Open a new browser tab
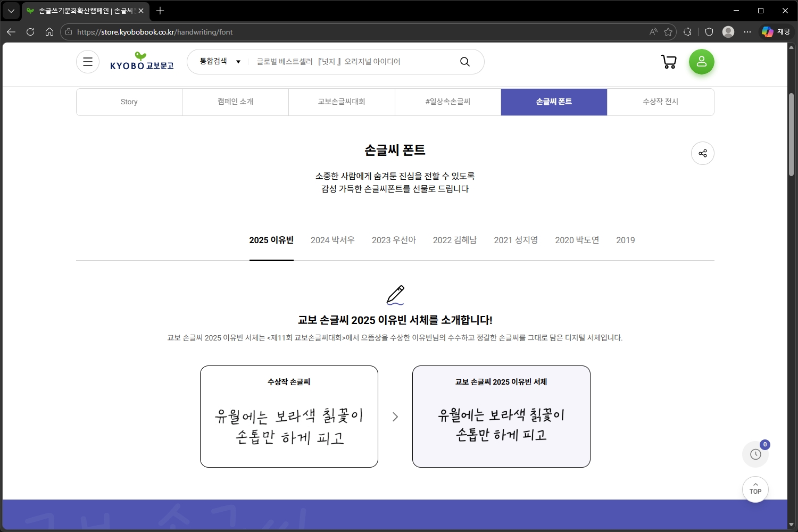 click(x=160, y=11)
